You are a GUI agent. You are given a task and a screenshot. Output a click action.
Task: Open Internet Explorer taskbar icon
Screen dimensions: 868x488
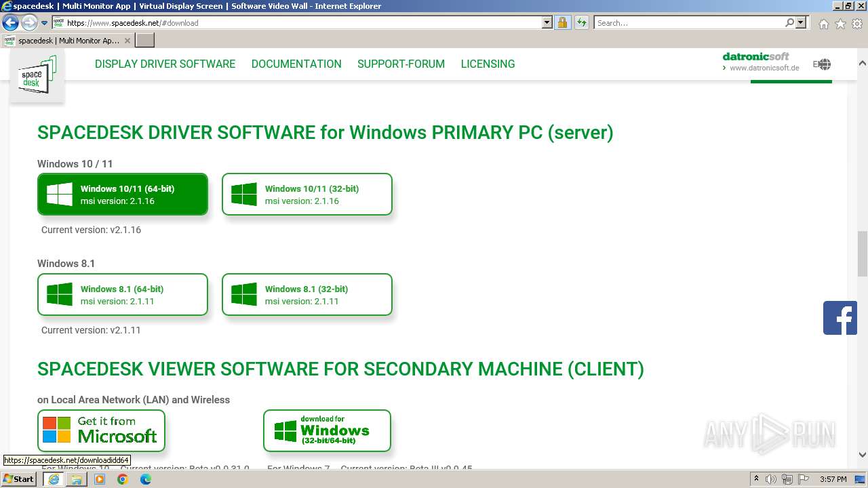coord(54,479)
